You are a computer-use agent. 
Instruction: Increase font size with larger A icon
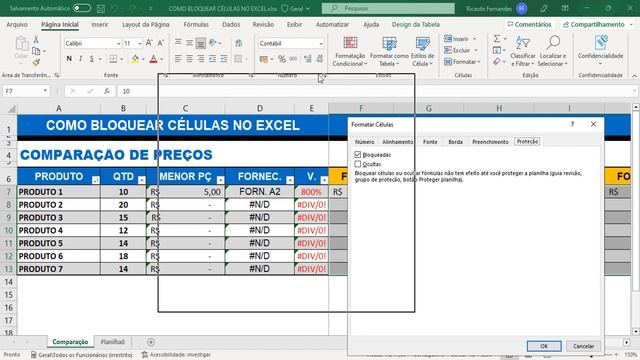coord(149,43)
